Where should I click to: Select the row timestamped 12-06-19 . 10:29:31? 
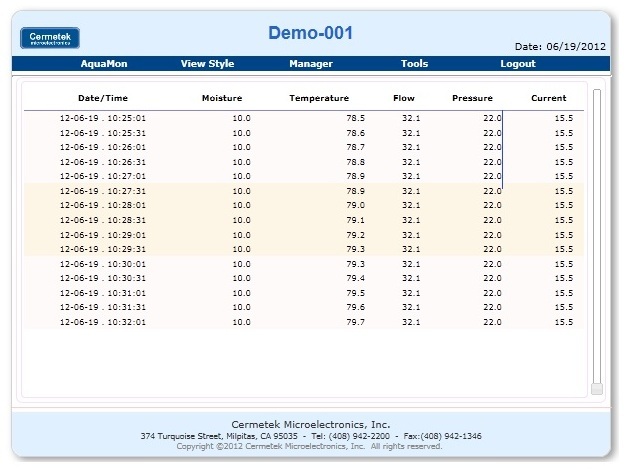coord(304,250)
